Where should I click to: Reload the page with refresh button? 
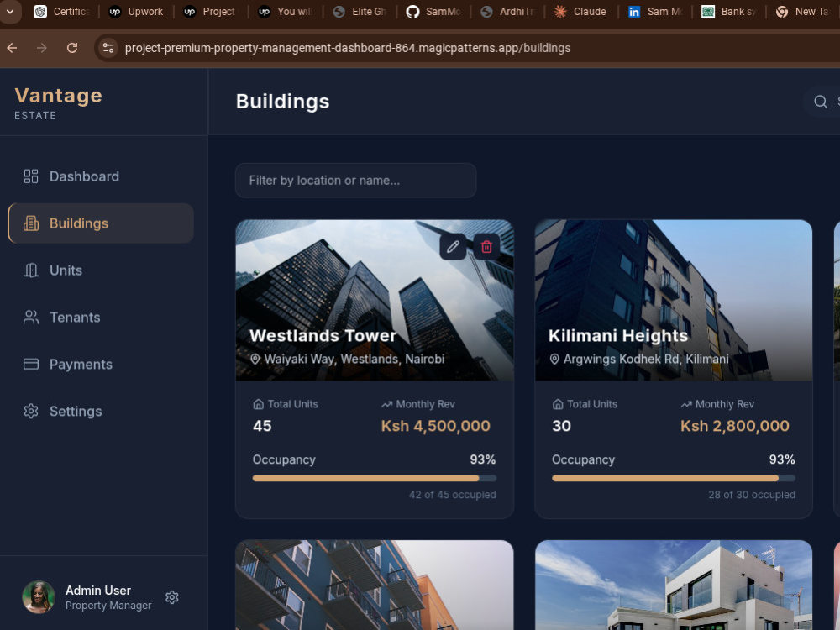[x=71, y=48]
